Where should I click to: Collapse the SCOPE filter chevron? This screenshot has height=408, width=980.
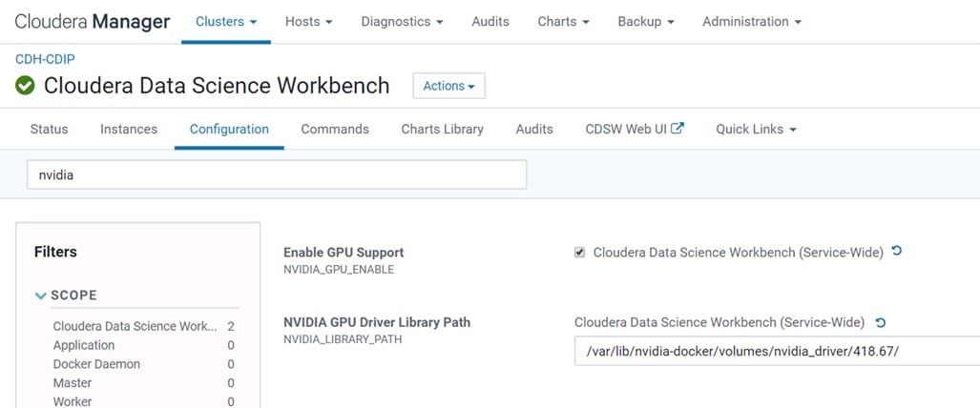tap(41, 296)
